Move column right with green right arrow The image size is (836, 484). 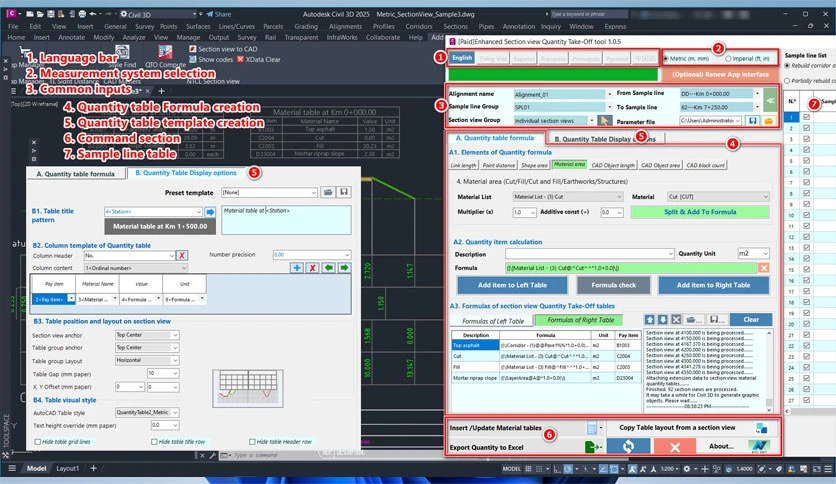coord(344,268)
